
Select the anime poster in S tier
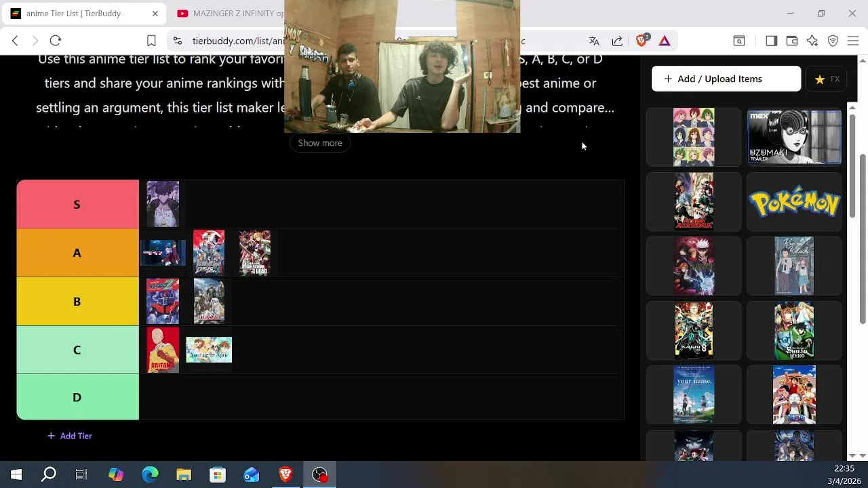(x=163, y=204)
